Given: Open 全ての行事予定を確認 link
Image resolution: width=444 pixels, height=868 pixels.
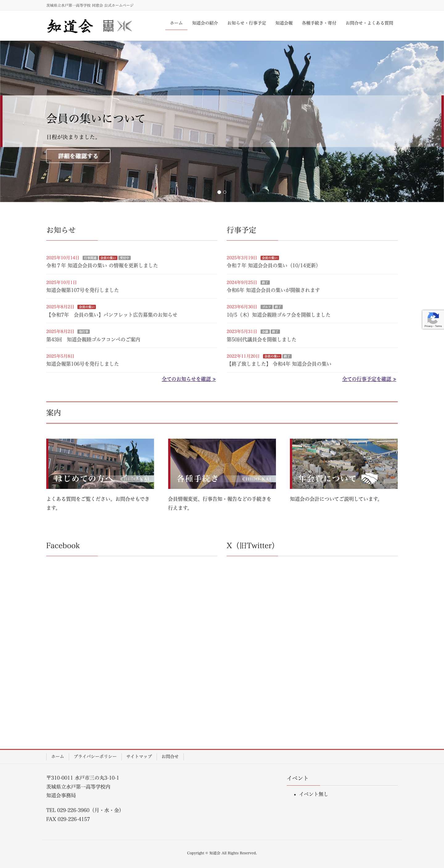Looking at the screenshot, I should click(x=369, y=379).
